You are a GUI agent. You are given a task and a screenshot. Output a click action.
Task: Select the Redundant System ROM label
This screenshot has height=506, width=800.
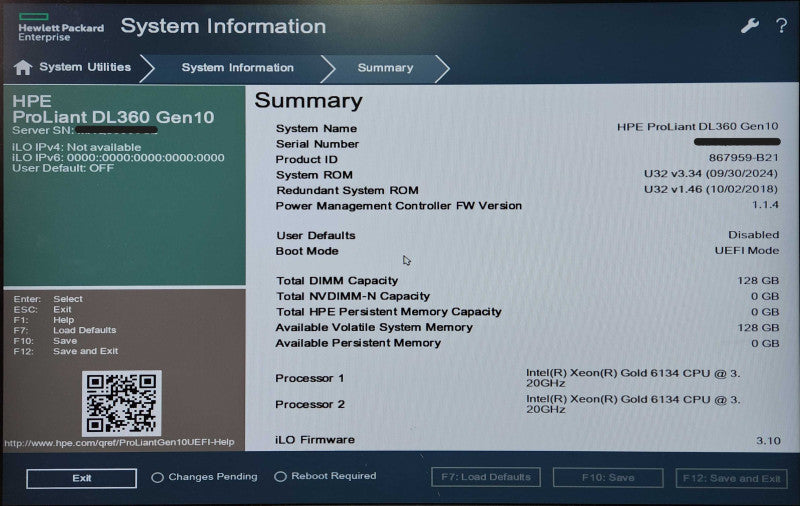point(347,190)
